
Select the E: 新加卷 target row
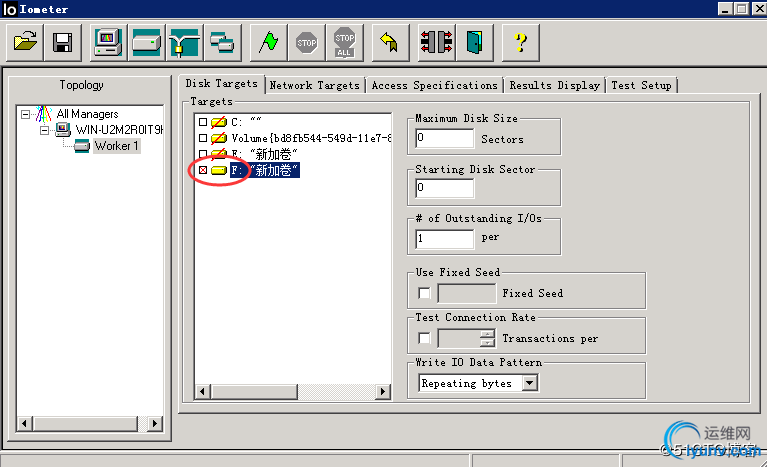pos(265,154)
